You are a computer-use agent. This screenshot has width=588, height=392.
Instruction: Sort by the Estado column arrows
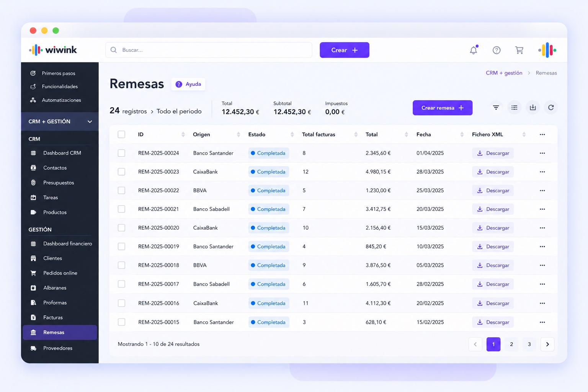pyautogui.click(x=292, y=134)
